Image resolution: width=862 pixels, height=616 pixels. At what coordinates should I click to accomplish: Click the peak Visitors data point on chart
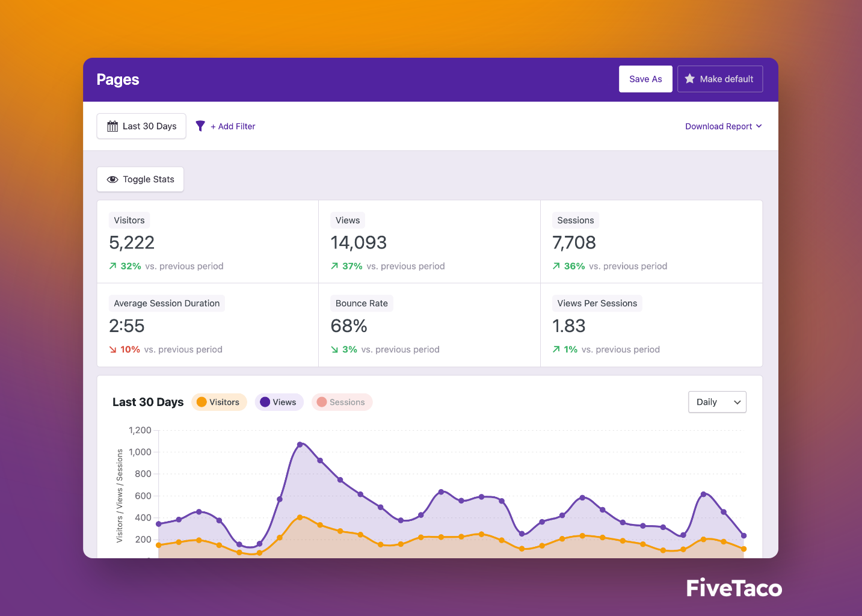tap(300, 517)
